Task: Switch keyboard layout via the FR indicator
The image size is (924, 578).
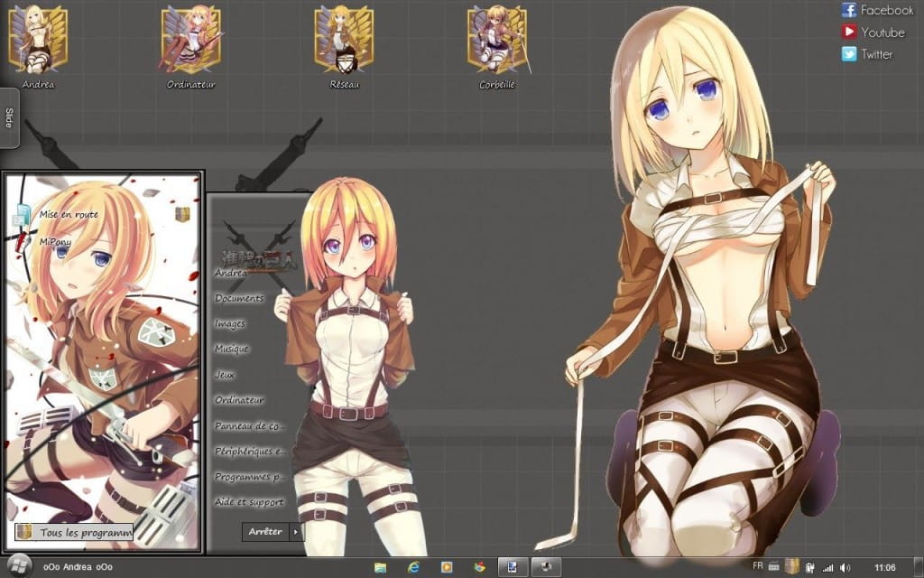Action: (759, 567)
